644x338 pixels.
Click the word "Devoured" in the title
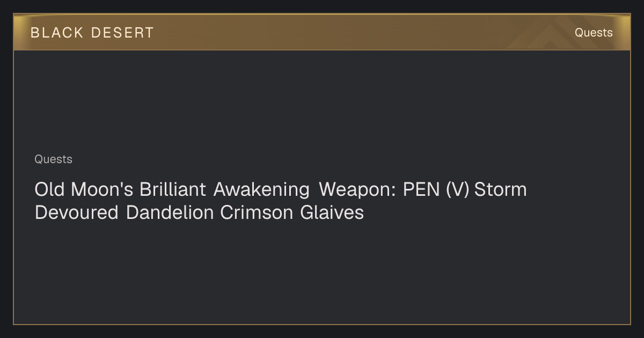tap(76, 212)
